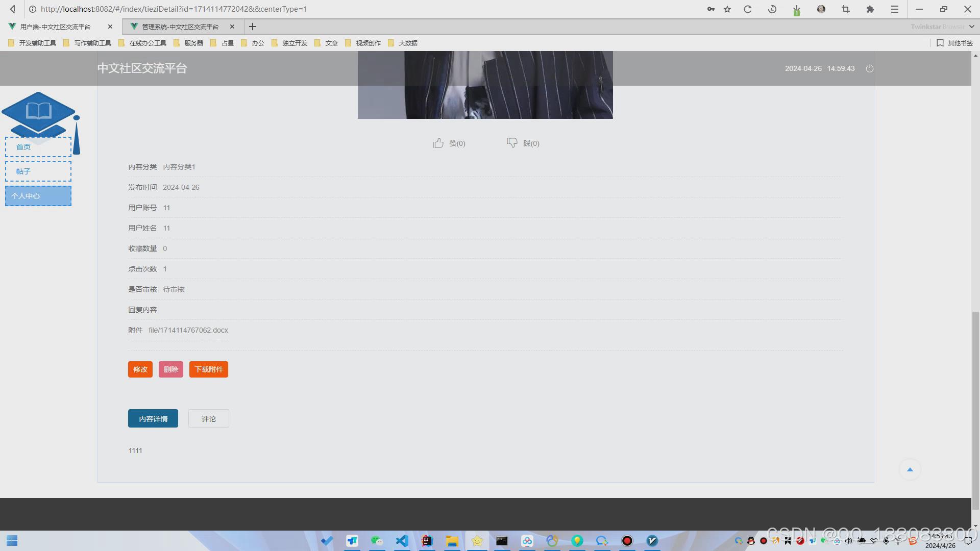Click the 下载附件 button

tap(208, 369)
